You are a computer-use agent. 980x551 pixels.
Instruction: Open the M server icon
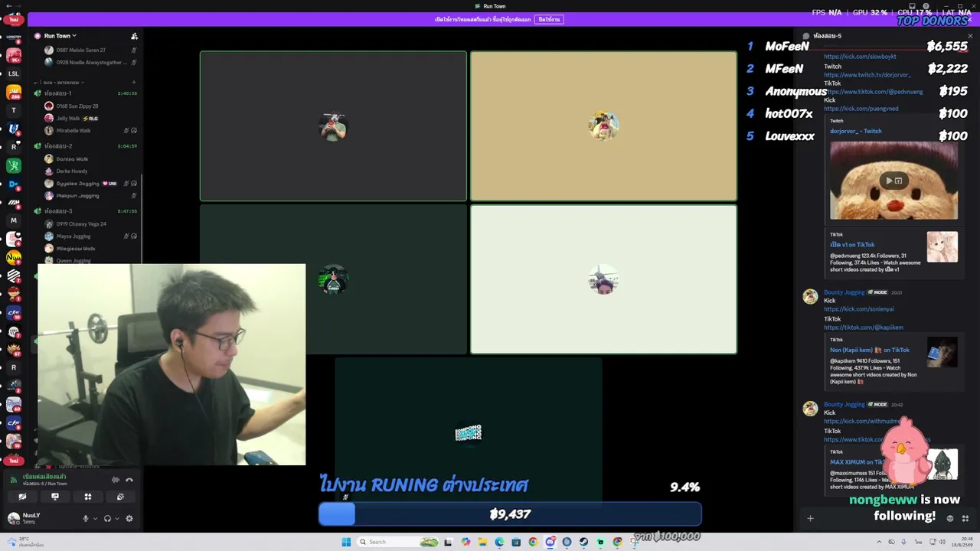[x=14, y=220]
